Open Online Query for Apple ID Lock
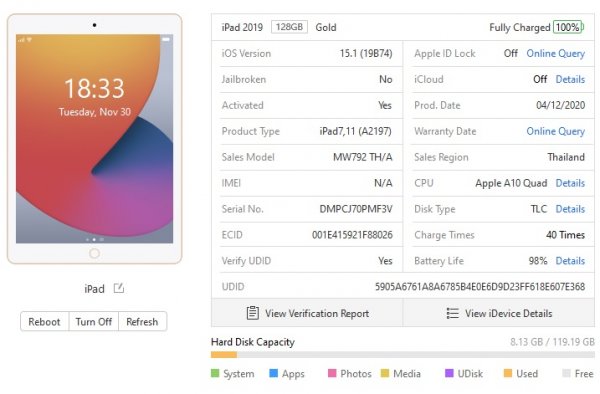Screen dimensions: 600x394 (556, 54)
